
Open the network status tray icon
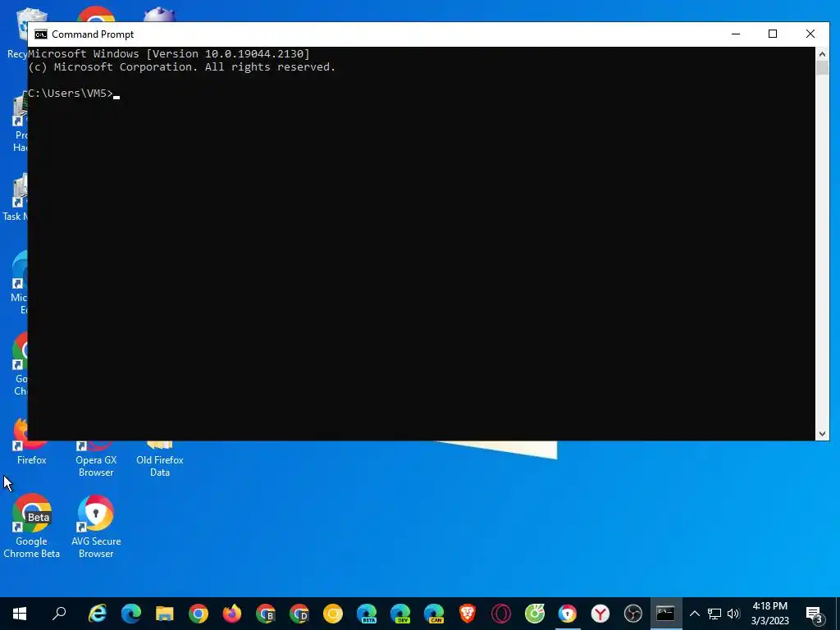(714, 614)
